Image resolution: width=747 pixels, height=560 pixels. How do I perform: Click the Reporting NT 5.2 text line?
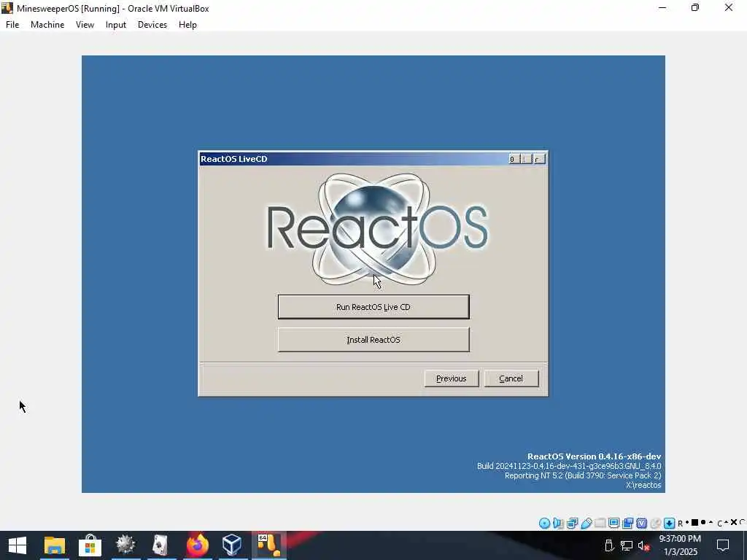(583, 475)
